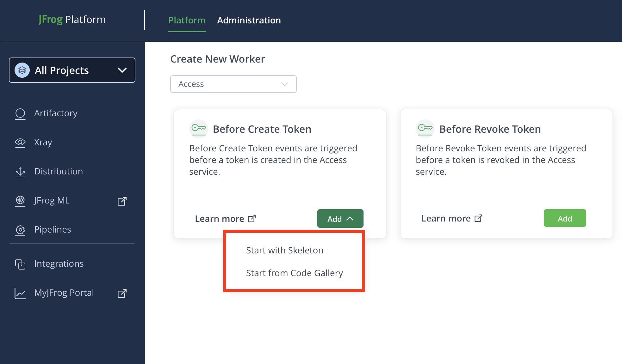
Task: Choose Start from Code Gallery option
Action: [x=295, y=273]
